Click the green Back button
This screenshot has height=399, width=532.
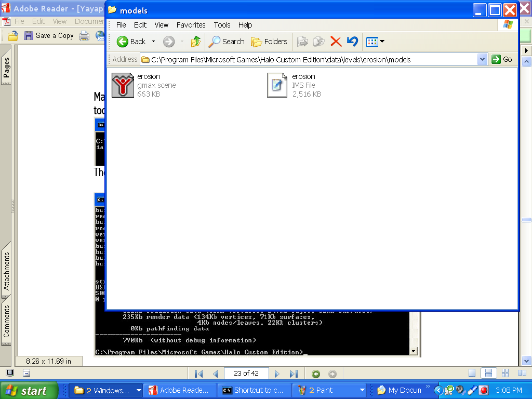(131, 42)
